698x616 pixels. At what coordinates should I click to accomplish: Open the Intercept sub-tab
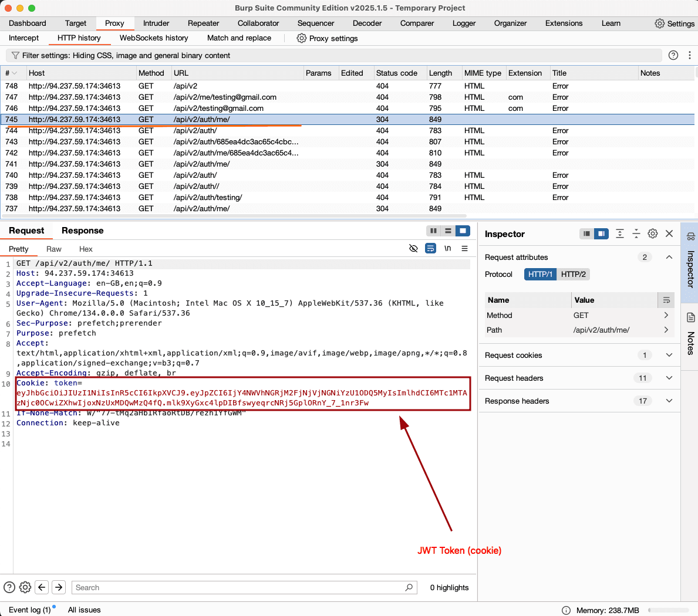(23, 38)
